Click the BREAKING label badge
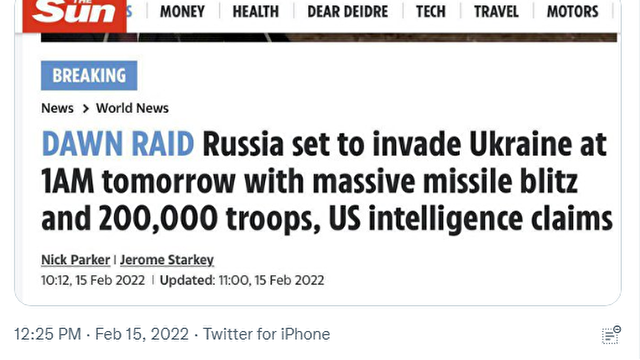 click(89, 76)
